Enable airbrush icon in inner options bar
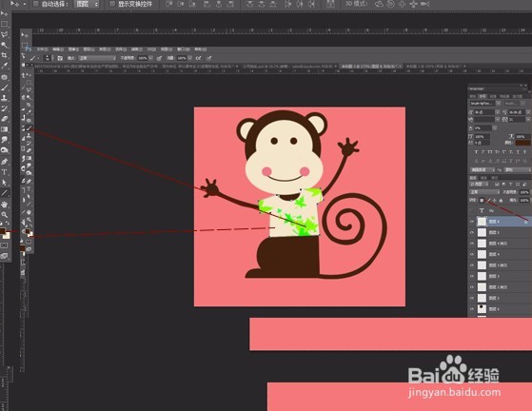 click(199, 58)
